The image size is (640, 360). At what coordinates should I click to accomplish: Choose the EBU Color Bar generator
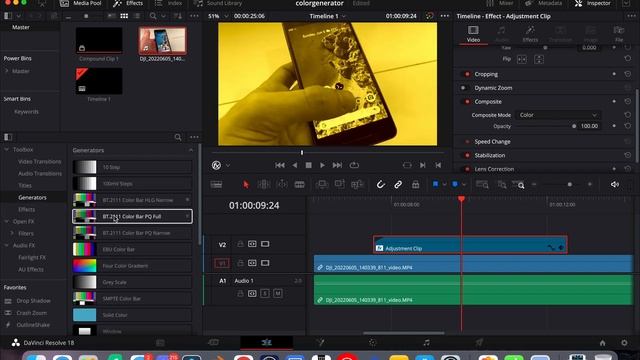pyautogui.click(x=132, y=249)
